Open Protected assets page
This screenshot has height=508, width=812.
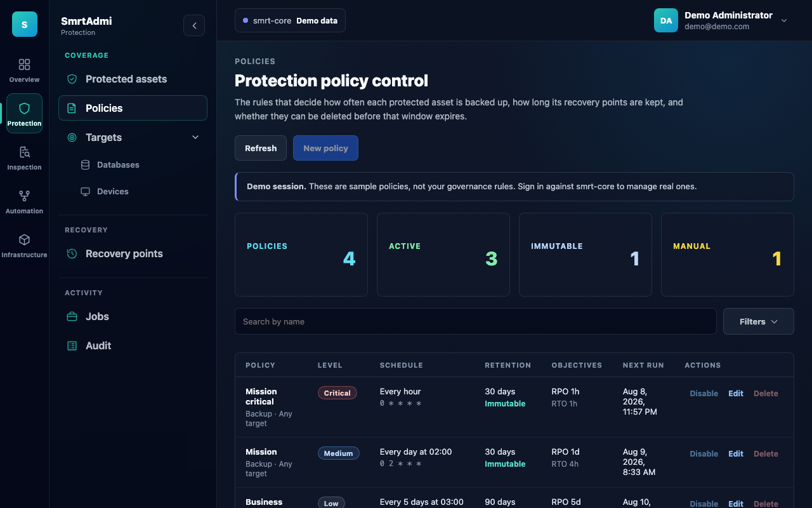coord(133,79)
